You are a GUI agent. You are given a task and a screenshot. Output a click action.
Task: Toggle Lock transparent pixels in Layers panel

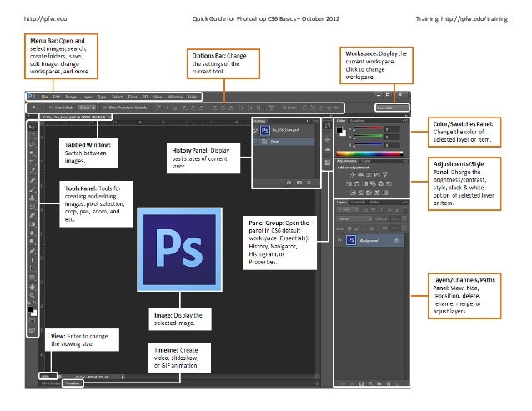(349, 228)
